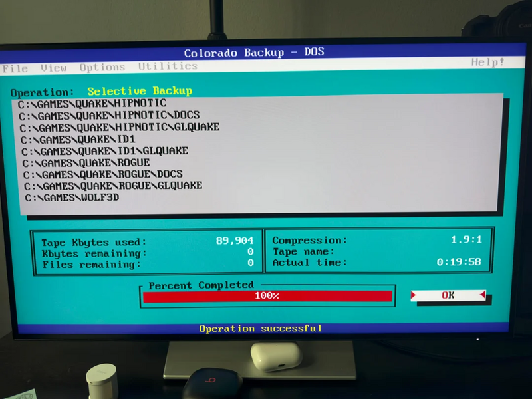Open the Utilities menu
Viewport: 532px width, 399px height.
[x=168, y=66]
